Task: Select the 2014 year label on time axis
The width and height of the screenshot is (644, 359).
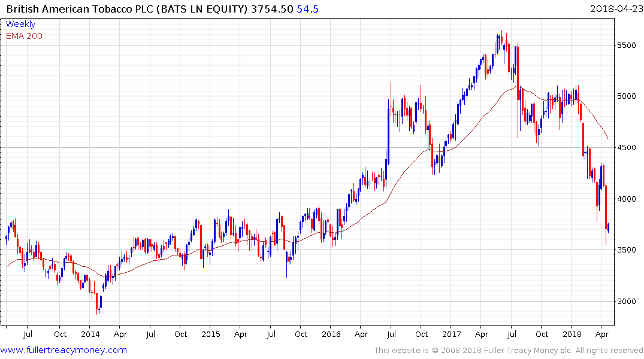Action: point(90,334)
